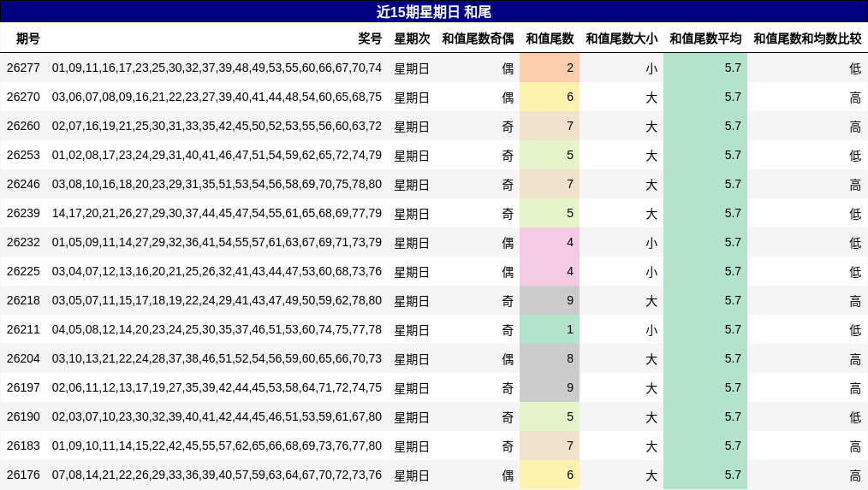Select issue number 26211
The width and height of the screenshot is (868, 490).
tap(23, 329)
